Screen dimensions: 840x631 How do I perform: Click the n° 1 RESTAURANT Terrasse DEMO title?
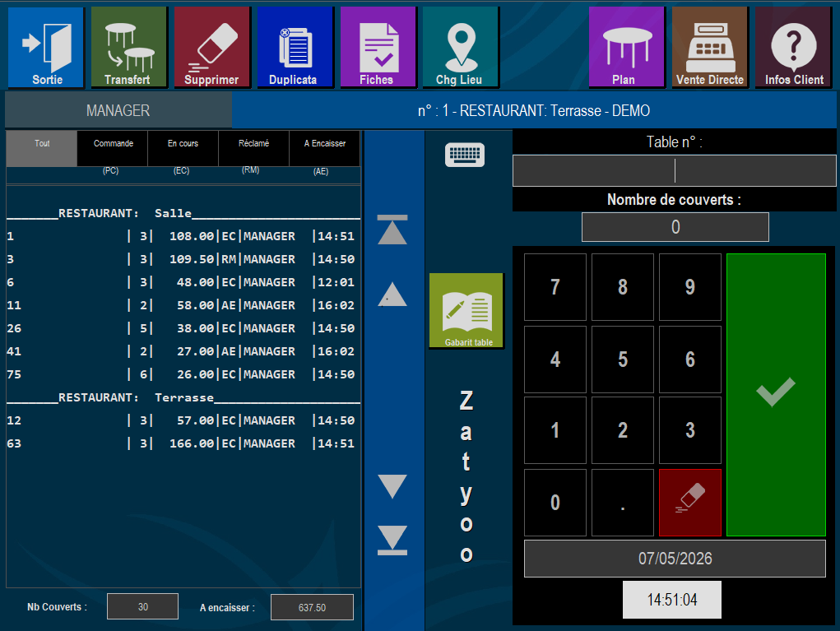tap(534, 110)
